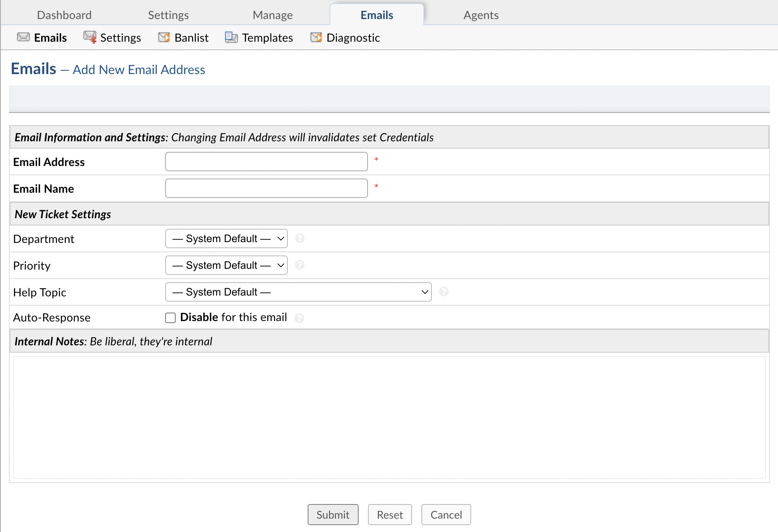Click the Diagnostic section icon
Image resolution: width=778 pixels, height=532 pixels.
[315, 37]
